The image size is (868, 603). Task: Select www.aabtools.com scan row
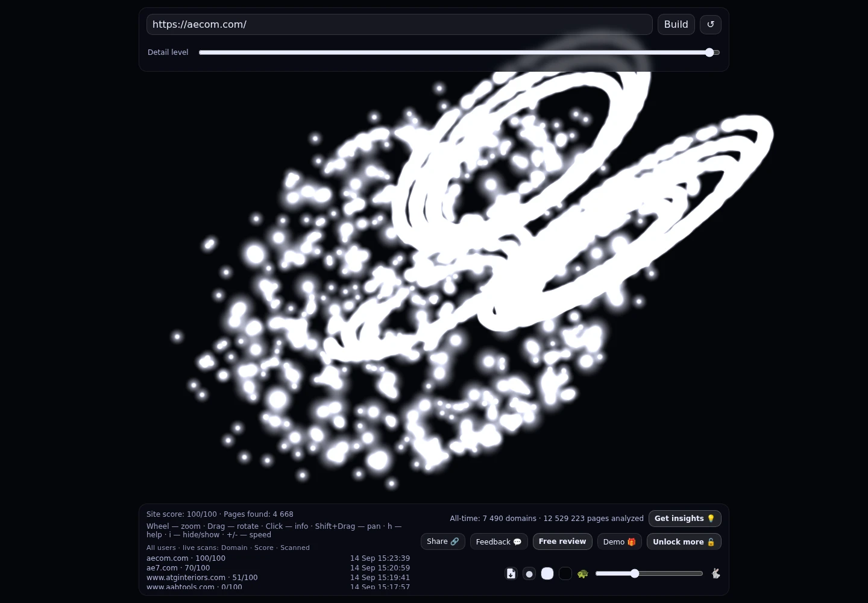pos(278,587)
